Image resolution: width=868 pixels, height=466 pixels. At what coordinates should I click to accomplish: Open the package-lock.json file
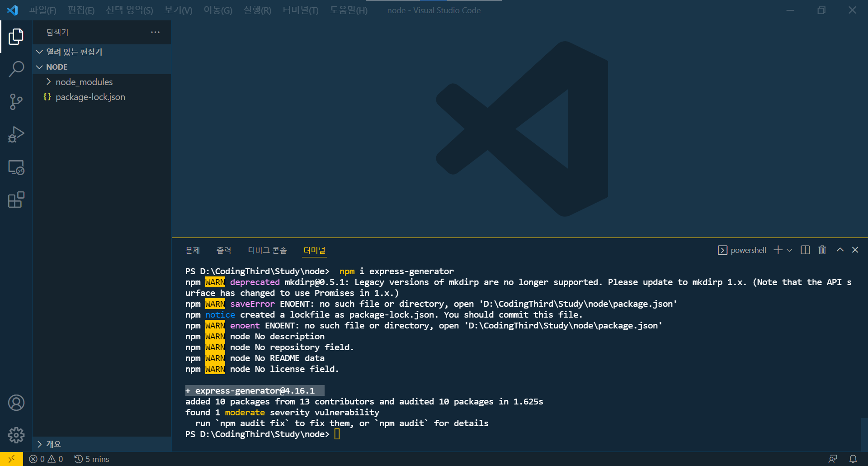pos(102,97)
